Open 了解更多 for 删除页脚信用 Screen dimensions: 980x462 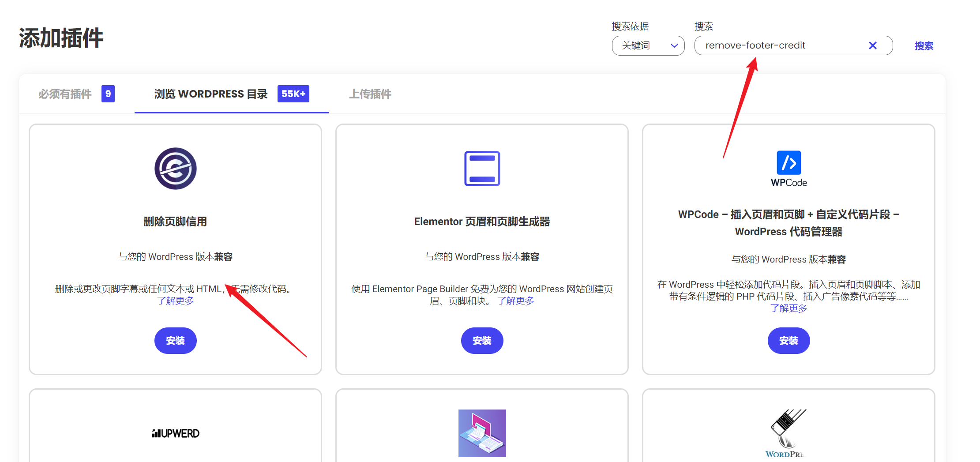click(x=175, y=301)
